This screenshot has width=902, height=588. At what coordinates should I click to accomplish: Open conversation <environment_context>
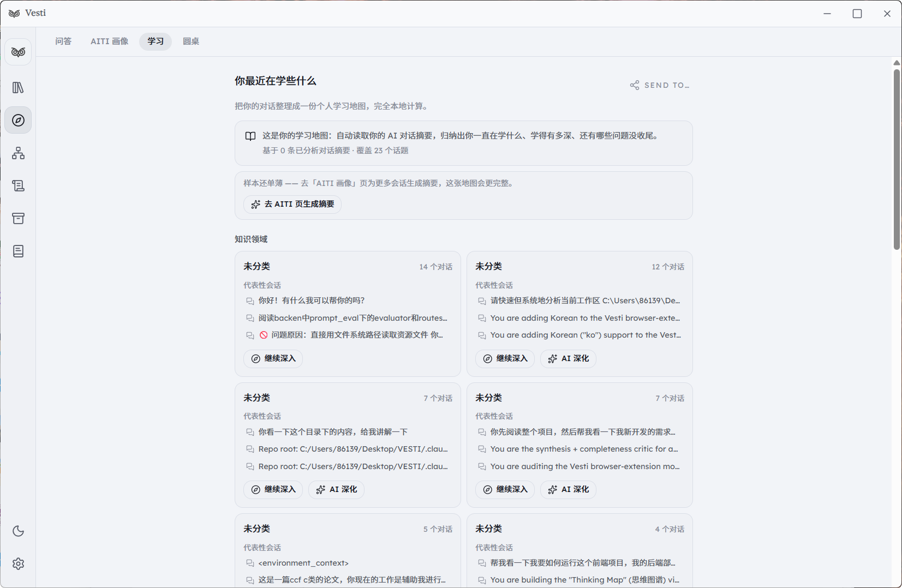coord(348,563)
